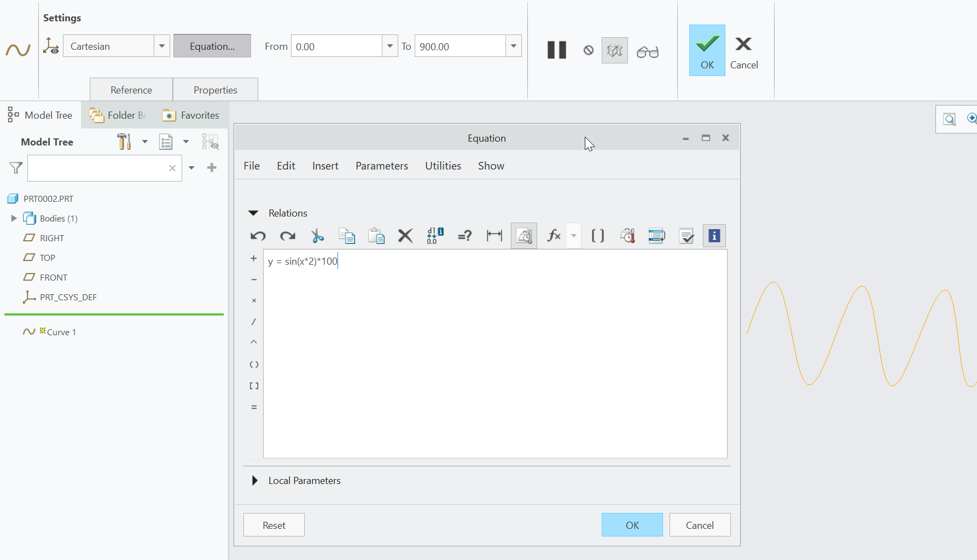Click the Undo icon in Relations toolbar
This screenshot has height=560, width=977.
click(x=258, y=236)
